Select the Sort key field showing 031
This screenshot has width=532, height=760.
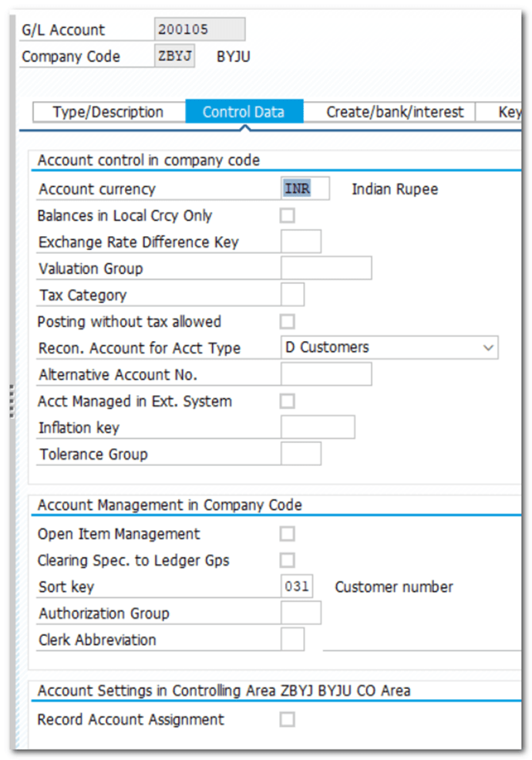coord(297,587)
